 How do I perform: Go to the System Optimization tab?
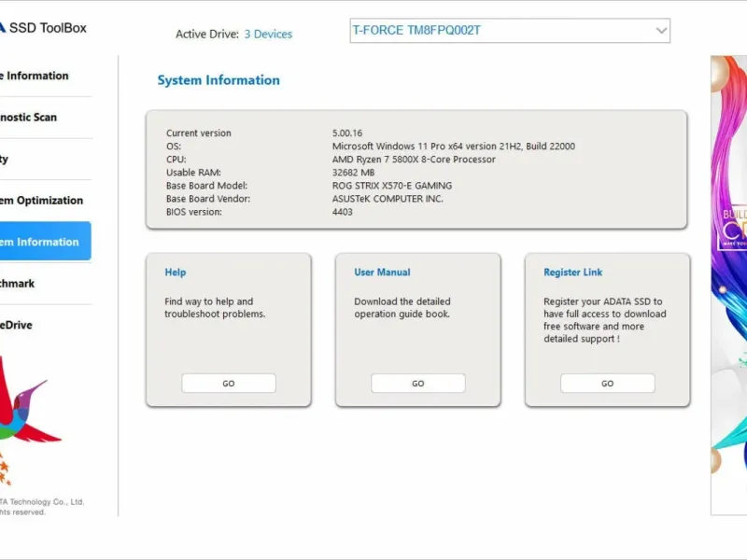coord(45,201)
